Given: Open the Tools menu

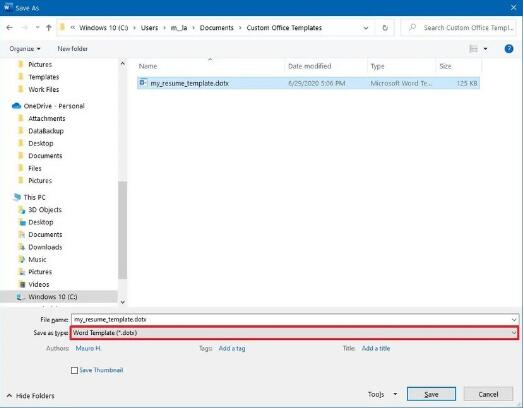Looking at the screenshot, I should [382, 394].
